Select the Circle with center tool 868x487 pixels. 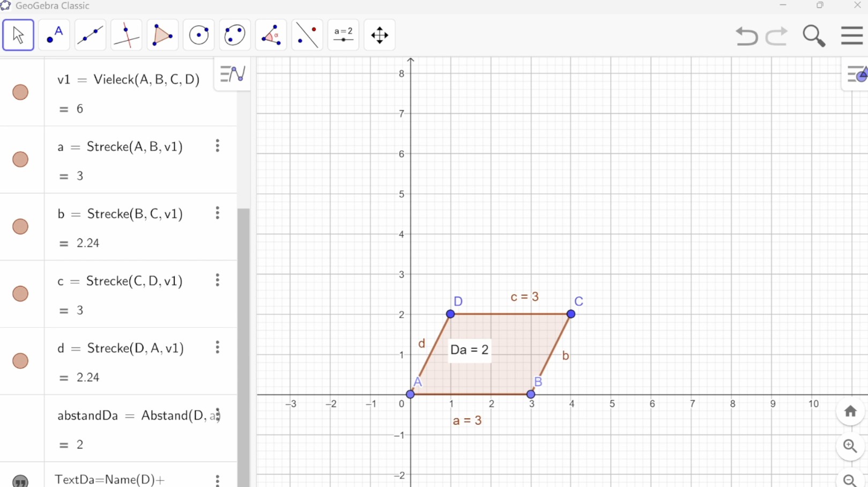click(x=199, y=35)
